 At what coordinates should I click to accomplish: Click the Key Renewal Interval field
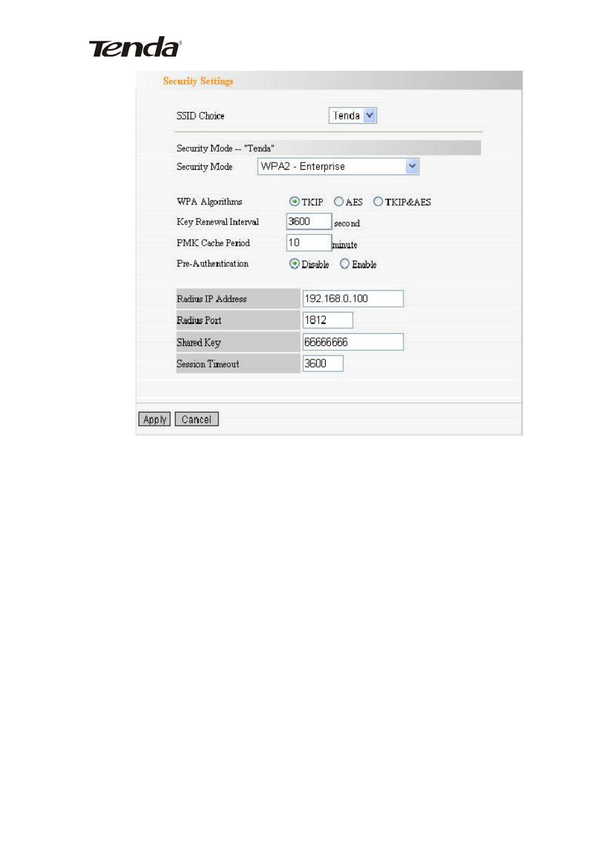pos(308,221)
